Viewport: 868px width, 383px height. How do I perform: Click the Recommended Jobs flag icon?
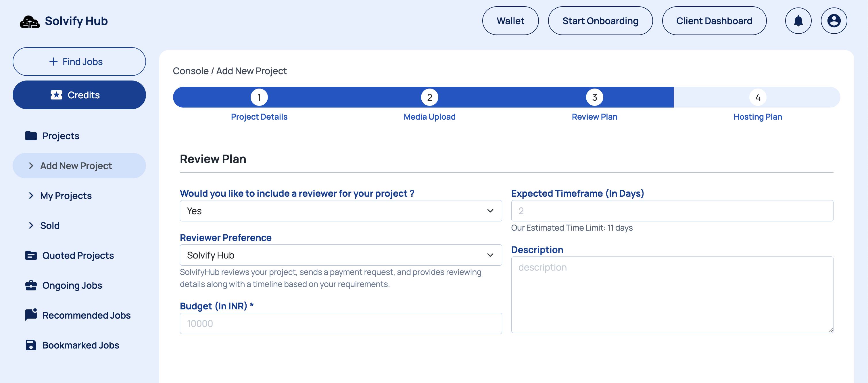coord(31,315)
